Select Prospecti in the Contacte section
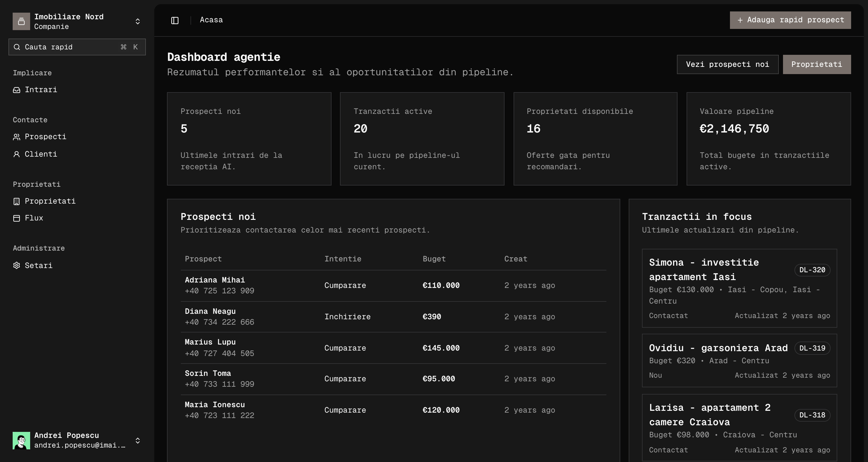The image size is (868, 462). [x=46, y=137]
